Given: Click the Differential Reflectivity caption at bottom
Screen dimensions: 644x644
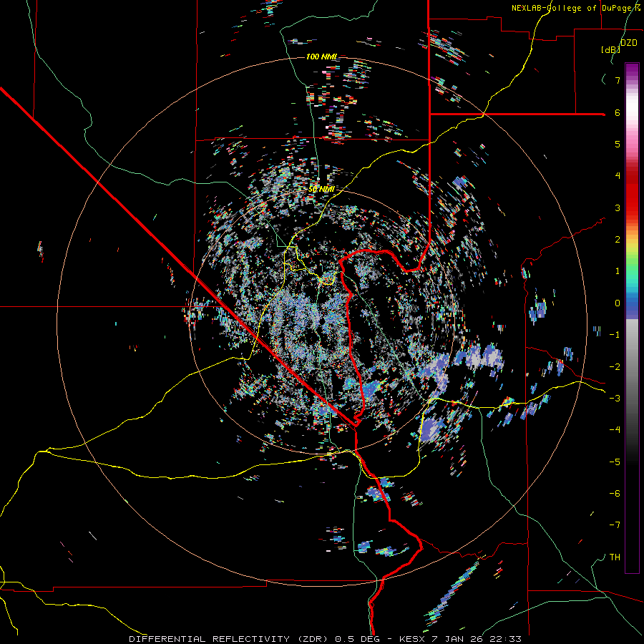Looking at the screenshot, I should click(x=326, y=639).
